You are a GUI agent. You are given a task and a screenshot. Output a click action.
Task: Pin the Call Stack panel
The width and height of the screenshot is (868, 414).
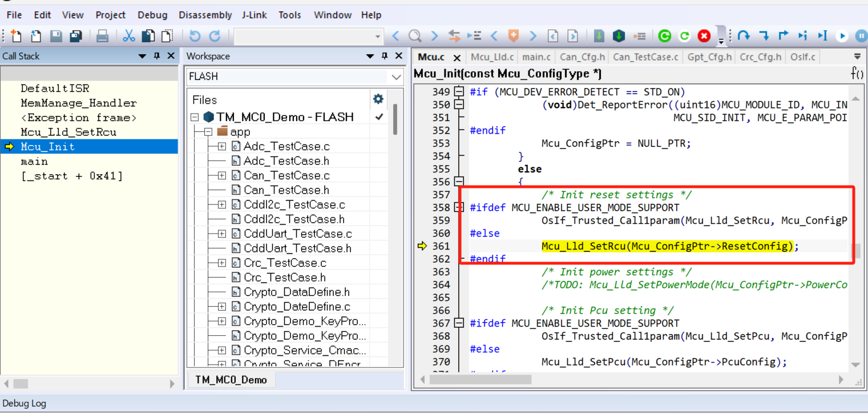157,56
